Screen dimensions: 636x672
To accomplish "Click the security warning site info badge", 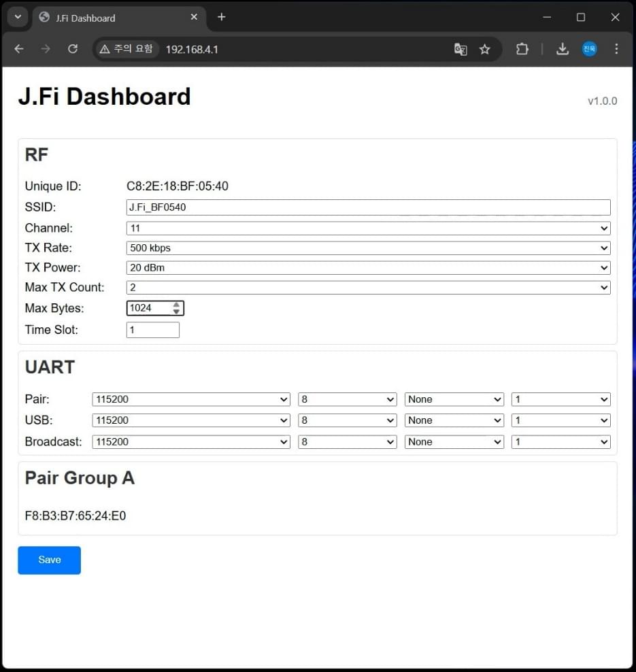I will 127,49.
